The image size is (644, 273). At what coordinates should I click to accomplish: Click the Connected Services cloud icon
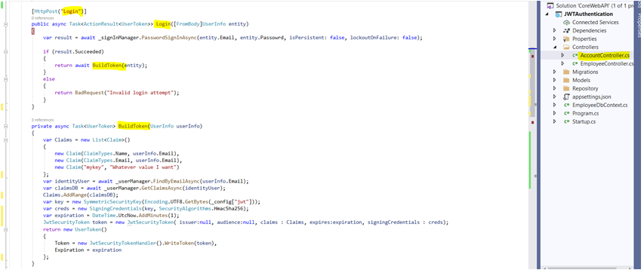tap(567, 22)
